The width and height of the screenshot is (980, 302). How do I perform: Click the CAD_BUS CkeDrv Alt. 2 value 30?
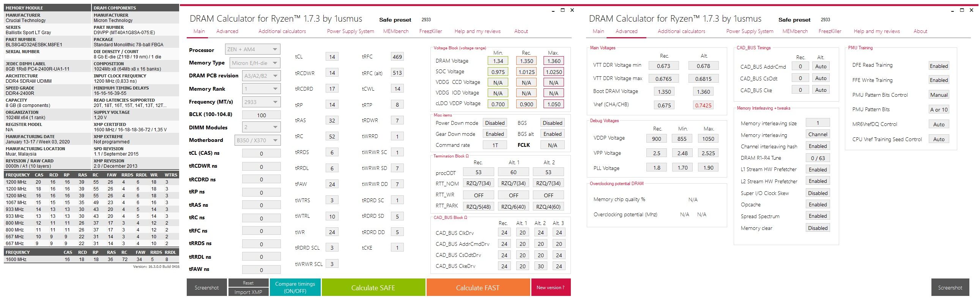click(540, 266)
